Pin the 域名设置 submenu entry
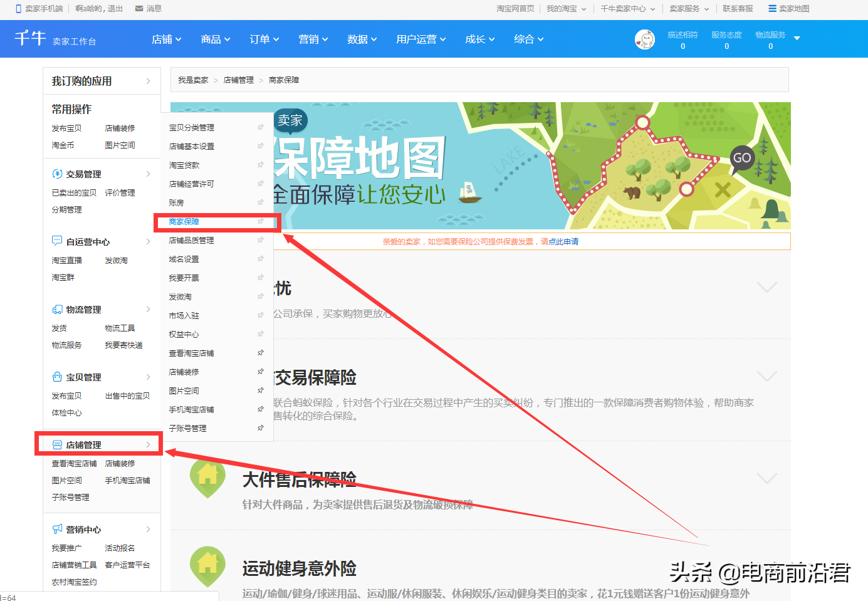Screen dimensions: 868x601 (260, 259)
